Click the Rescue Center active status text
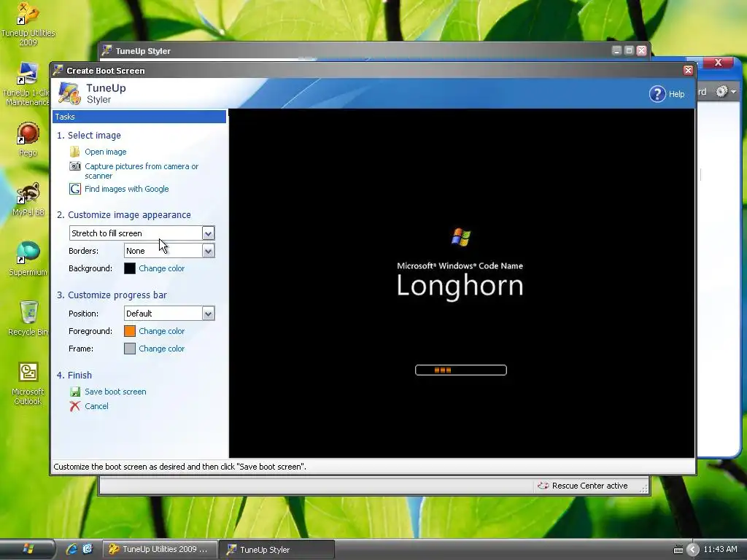747x560 pixels. [x=589, y=486]
